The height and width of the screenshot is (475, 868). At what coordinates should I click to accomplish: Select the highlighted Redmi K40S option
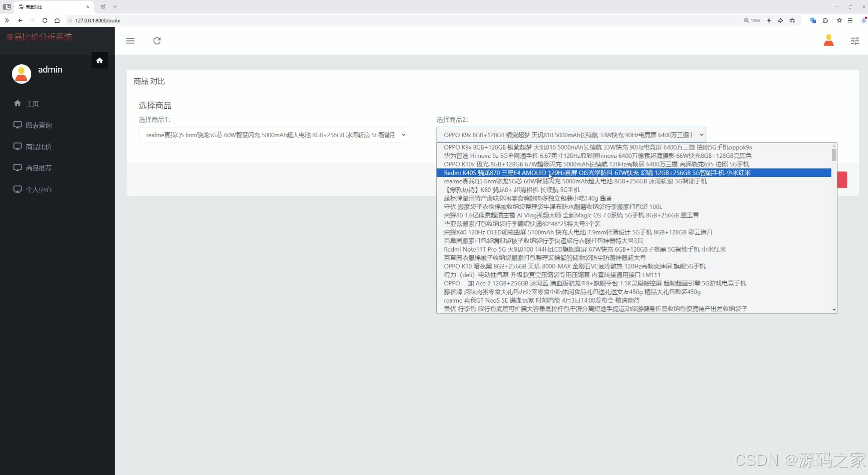pyautogui.click(x=634, y=173)
